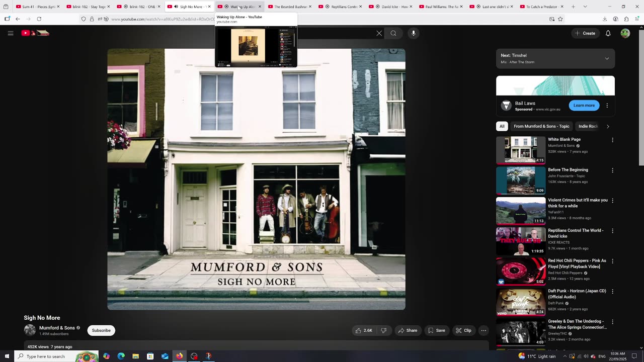
Task: Open File Explorer from taskbar
Action: point(136,356)
